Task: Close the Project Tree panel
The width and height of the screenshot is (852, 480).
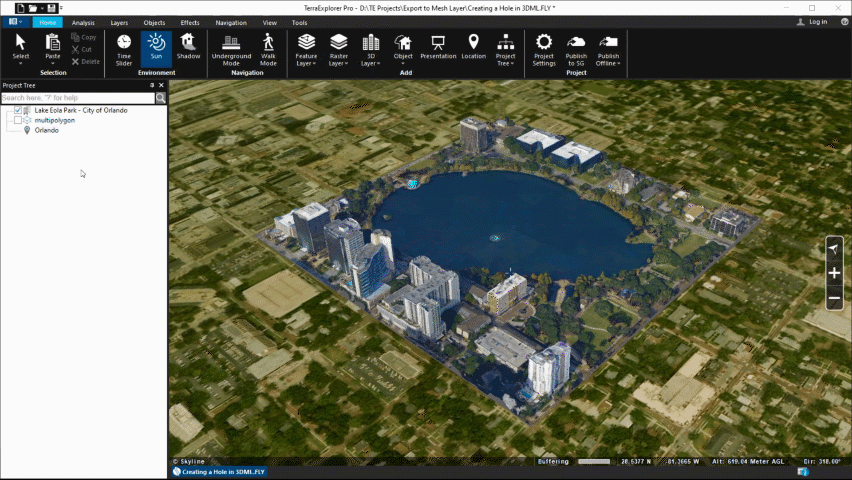Action: [x=161, y=85]
